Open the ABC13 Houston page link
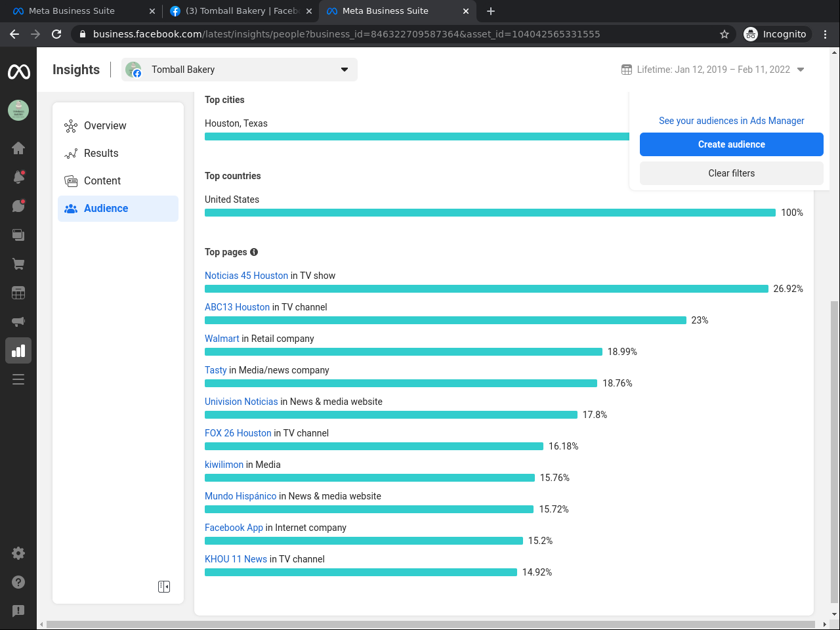The height and width of the screenshot is (630, 840). tap(237, 307)
